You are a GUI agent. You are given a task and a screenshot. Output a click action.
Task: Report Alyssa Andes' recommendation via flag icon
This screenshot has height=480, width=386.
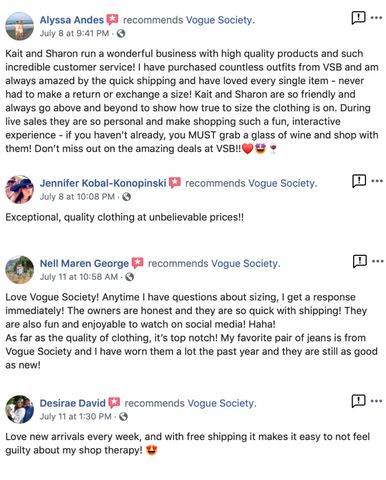(358, 17)
